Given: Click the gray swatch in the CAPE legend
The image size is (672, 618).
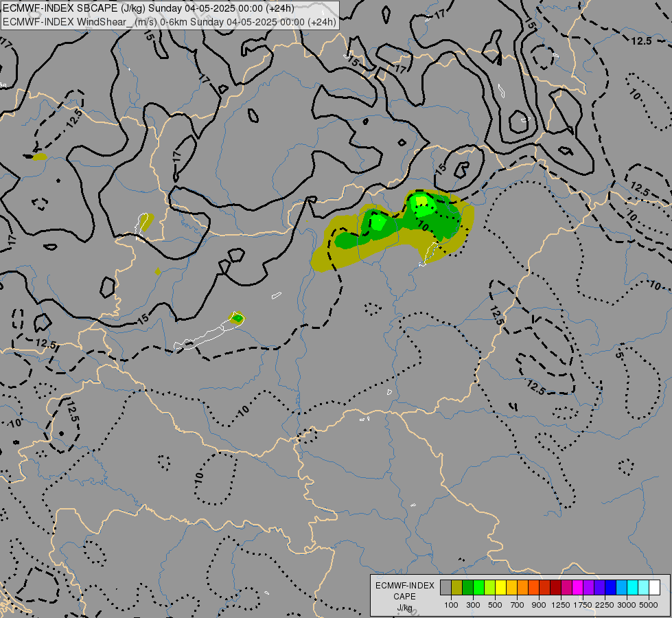Looking at the screenshot, I should click(x=445, y=588).
